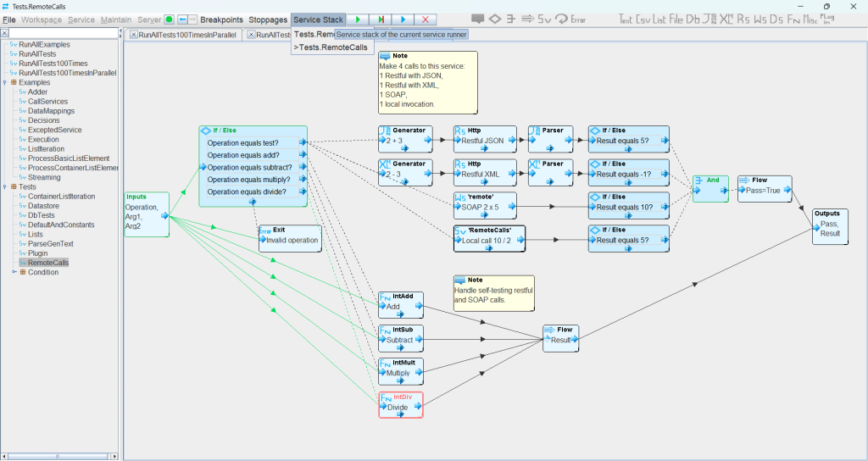Open the Stoppages list

point(268,19)
